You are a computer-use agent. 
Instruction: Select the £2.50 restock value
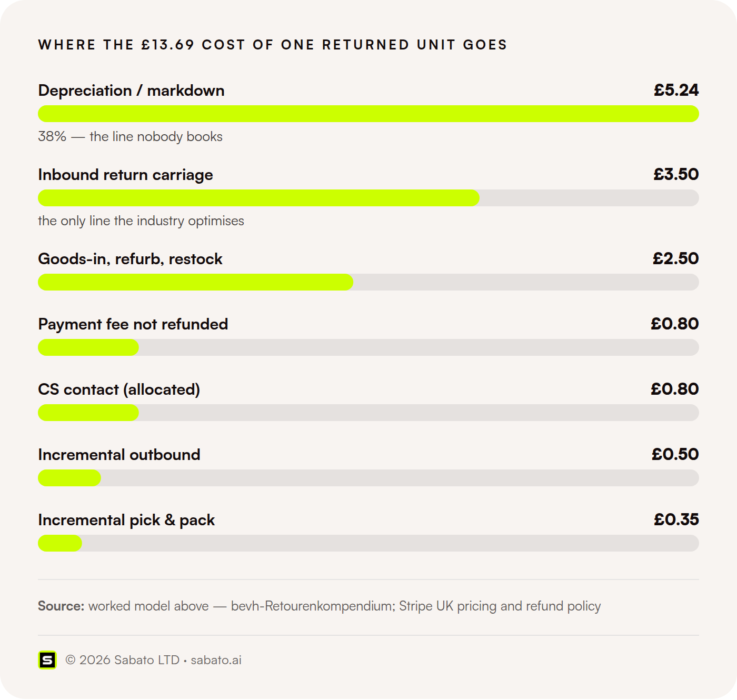(676, 258)
